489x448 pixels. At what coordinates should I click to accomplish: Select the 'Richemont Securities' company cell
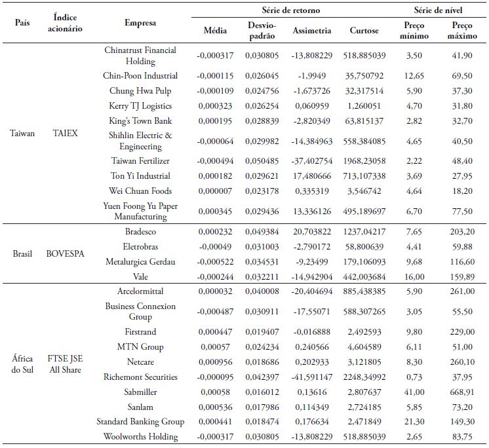(140, 377)
